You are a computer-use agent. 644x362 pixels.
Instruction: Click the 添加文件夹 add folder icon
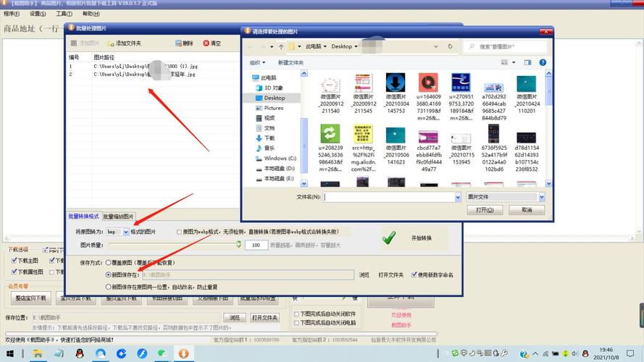(x=110, y=43)
